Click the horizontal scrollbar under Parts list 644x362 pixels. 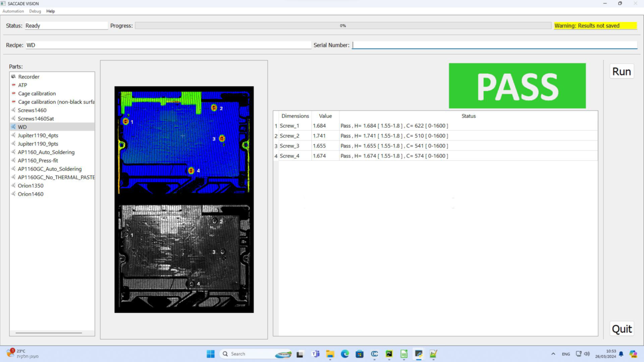point(49,333)
